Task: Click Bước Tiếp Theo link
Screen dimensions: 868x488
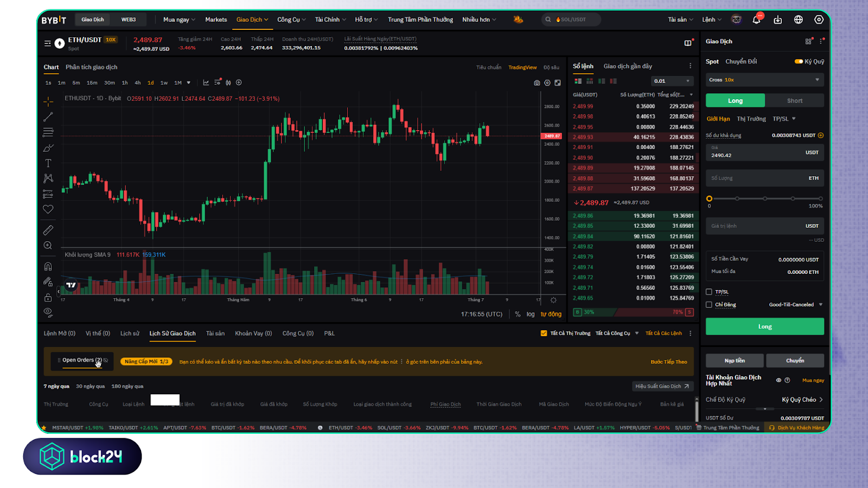Action: [x=669, y=362]
